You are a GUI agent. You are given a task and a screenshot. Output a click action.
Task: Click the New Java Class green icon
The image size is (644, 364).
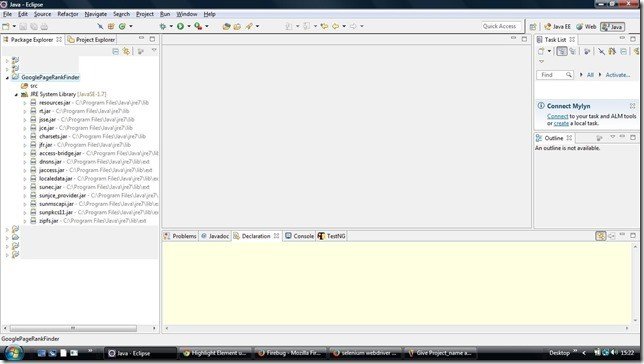[122, 26]
